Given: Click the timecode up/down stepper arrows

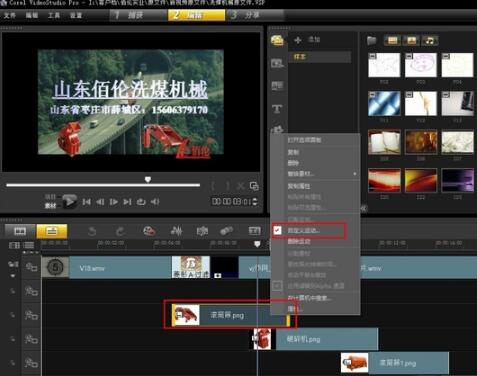Looking at the screenshot, I should [x=255, y=202].
